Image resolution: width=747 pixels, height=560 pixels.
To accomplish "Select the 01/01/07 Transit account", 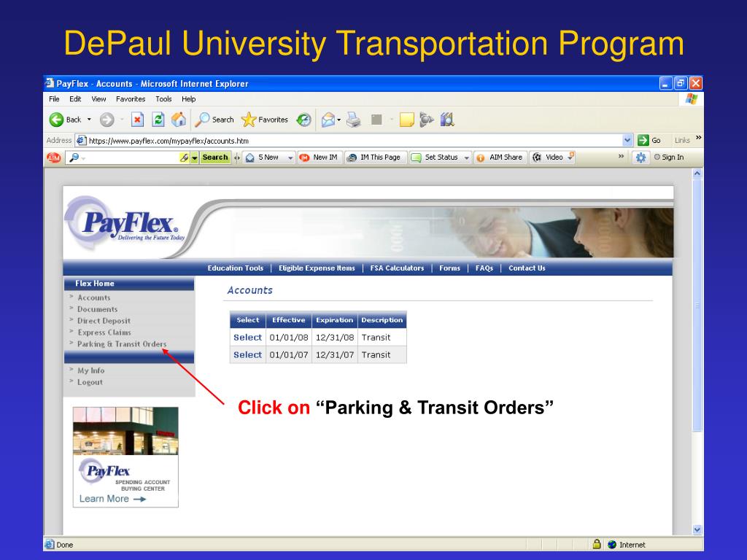I will coord(247,355).
